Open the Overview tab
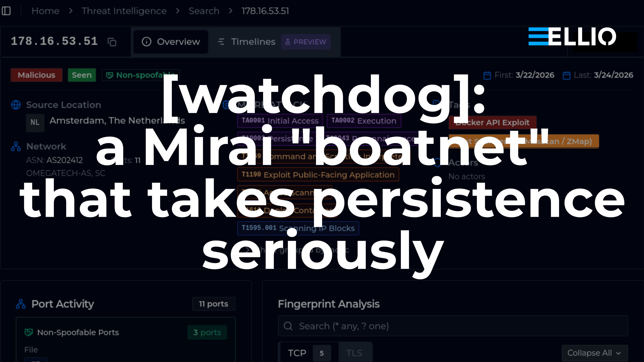This screenshot has height=362, width=644. 171,42
